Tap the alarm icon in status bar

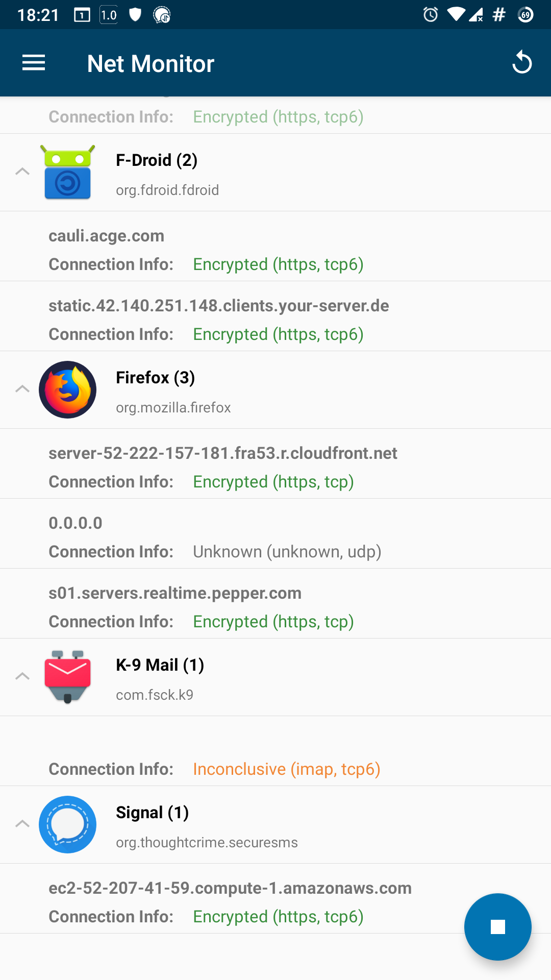431,15
